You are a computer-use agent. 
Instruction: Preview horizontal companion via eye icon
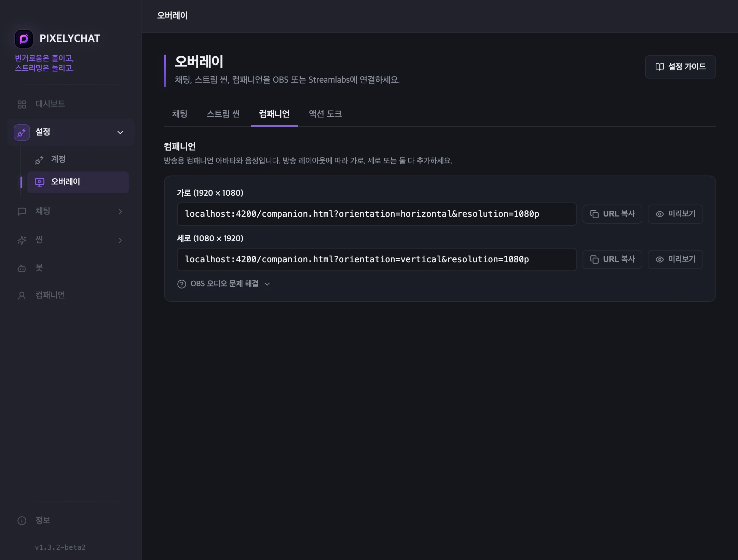pyautogui.click(x=660, y=214)
